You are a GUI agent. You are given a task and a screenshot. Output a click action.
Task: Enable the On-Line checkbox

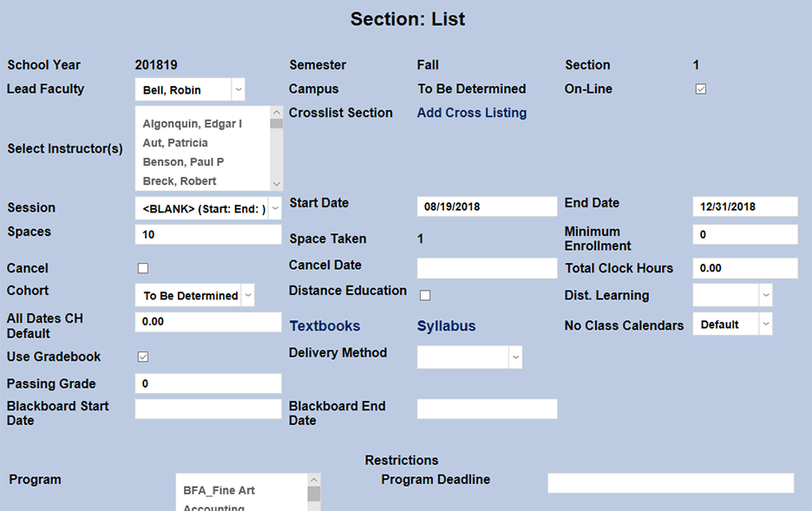coord(700,88)
